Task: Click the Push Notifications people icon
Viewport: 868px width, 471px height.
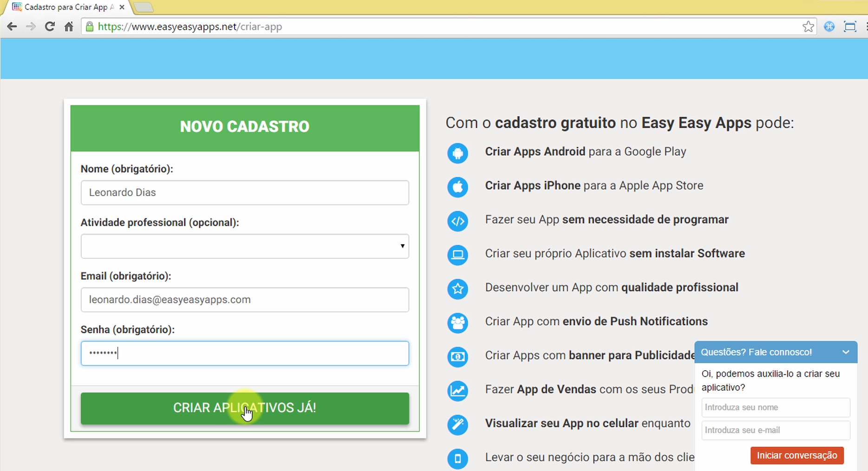Action: pos(457,323)
